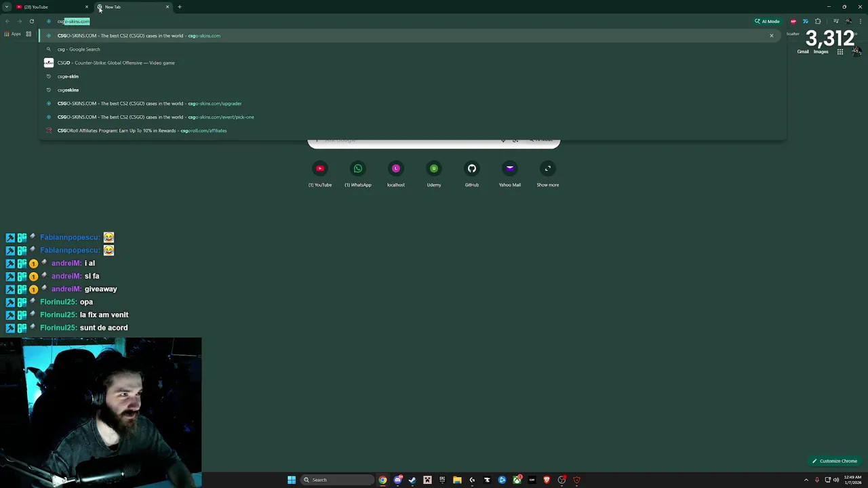Open the YouTube shortcut tile
The height and width of the screenshot is (488, 868).
pyautogui.click(x=320, y=174)
